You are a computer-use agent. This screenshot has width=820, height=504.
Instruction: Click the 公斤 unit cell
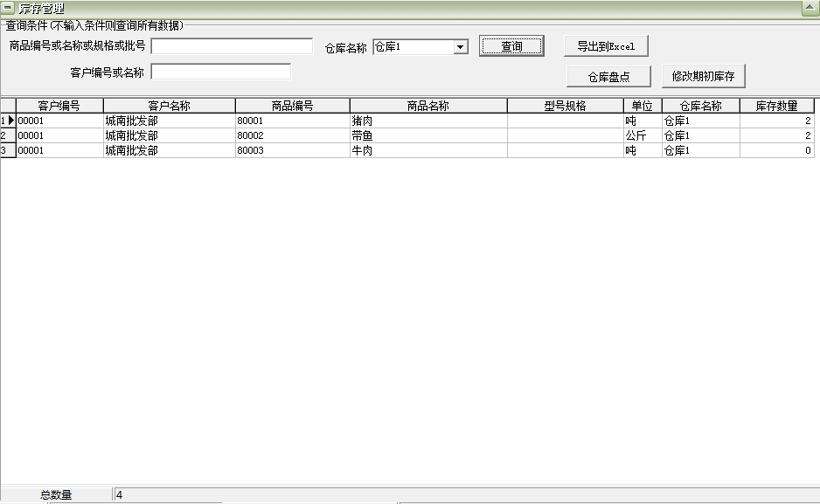pos(643,135)
